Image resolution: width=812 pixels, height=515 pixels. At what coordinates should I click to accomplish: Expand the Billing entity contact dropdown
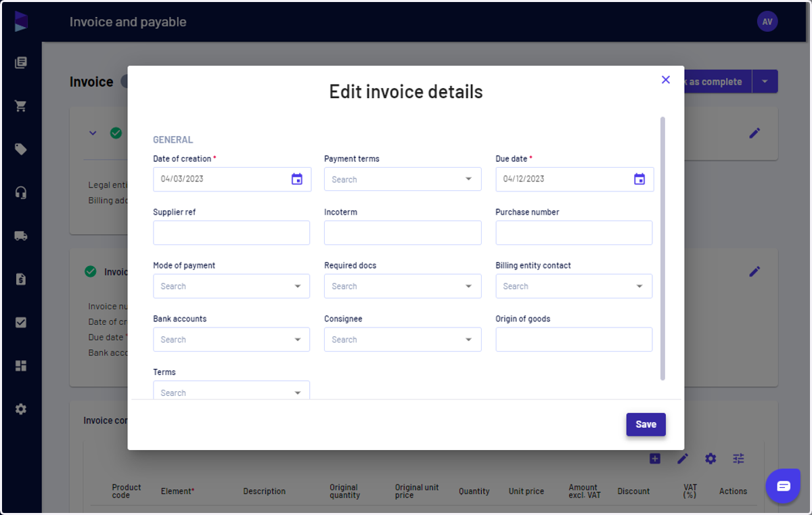639,286
